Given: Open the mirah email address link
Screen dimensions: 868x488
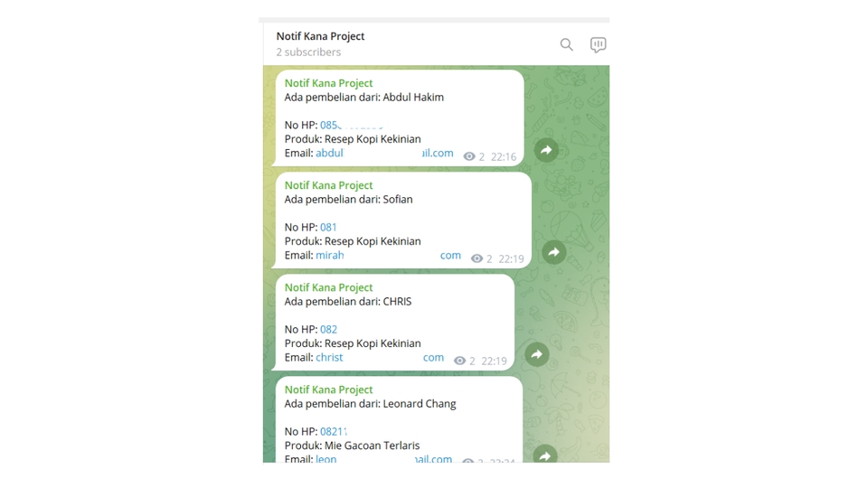Looking at the screenshot, I should 388,256.
